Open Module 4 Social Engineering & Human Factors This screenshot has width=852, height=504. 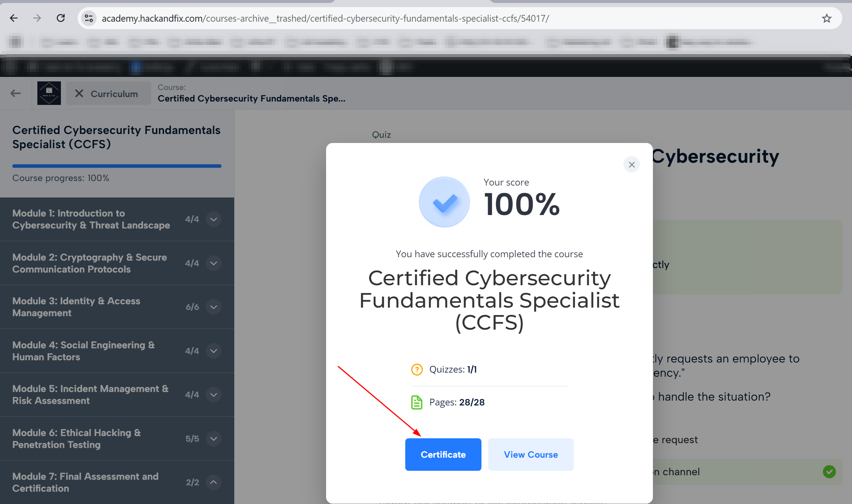click(84, 351)
